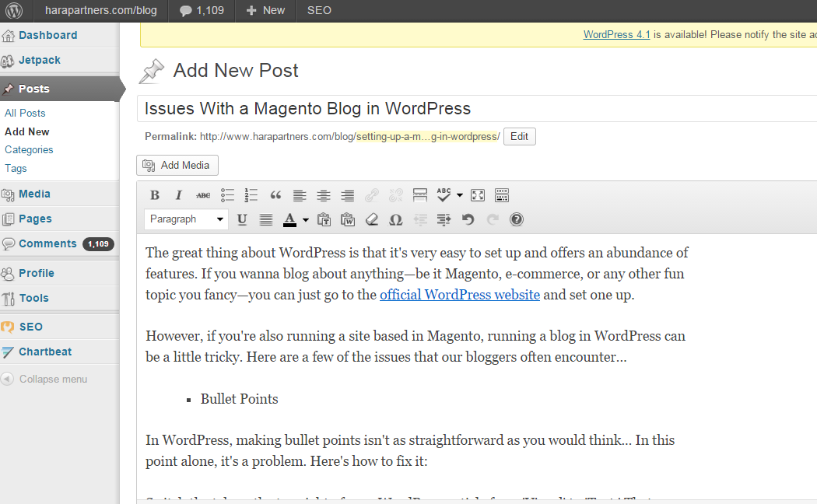
Task: Paste from Word
Action: click(x=348, y=219)
